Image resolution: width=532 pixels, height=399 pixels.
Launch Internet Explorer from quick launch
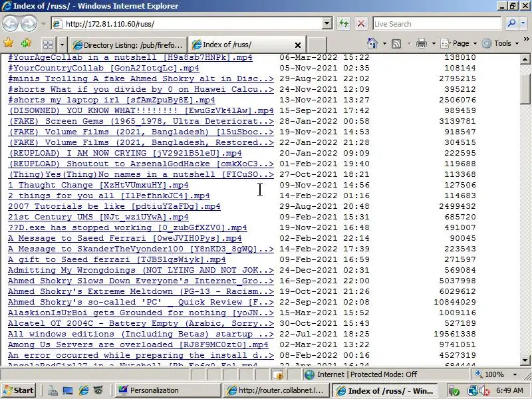click(83, 391)
